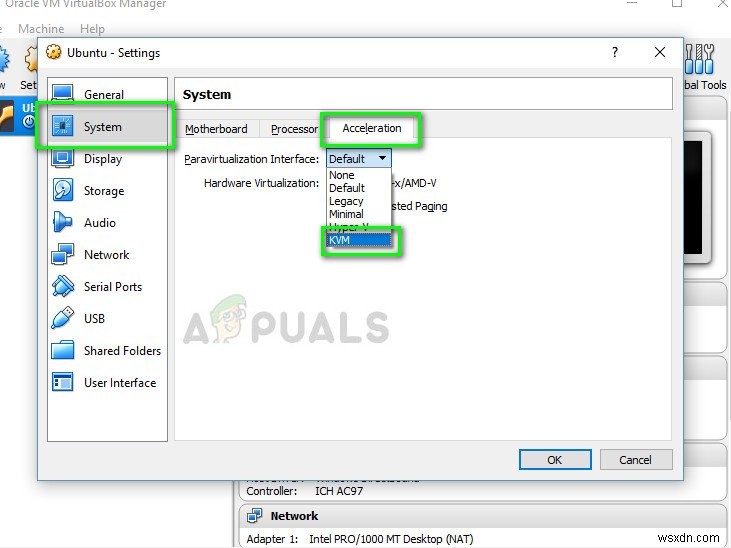The width and height of the screenshot is (731, 548).
Task: Choose Minimal paravirtualization option
Action: point(359,214)
